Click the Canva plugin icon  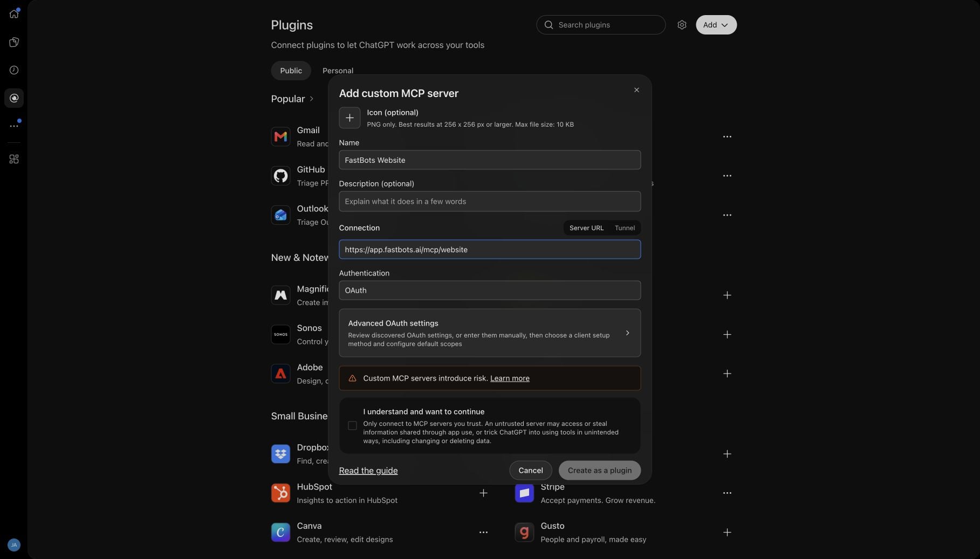[280, 533]
